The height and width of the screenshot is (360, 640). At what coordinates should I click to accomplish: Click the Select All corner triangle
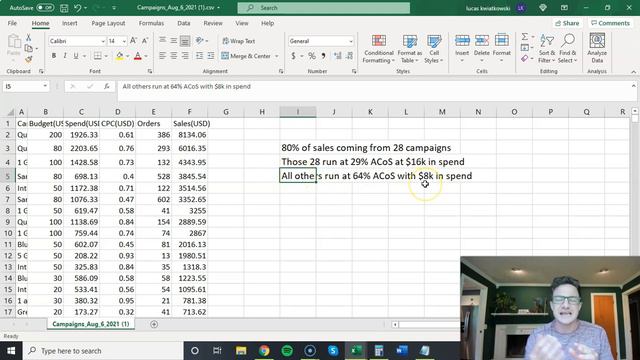[10, 112]
